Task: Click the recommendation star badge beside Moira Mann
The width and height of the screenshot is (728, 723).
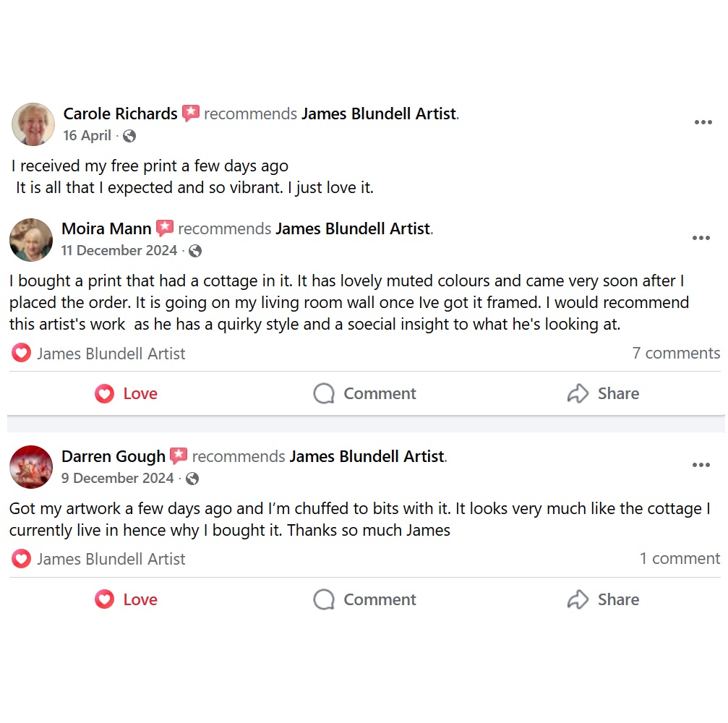Action: point(165,228)
